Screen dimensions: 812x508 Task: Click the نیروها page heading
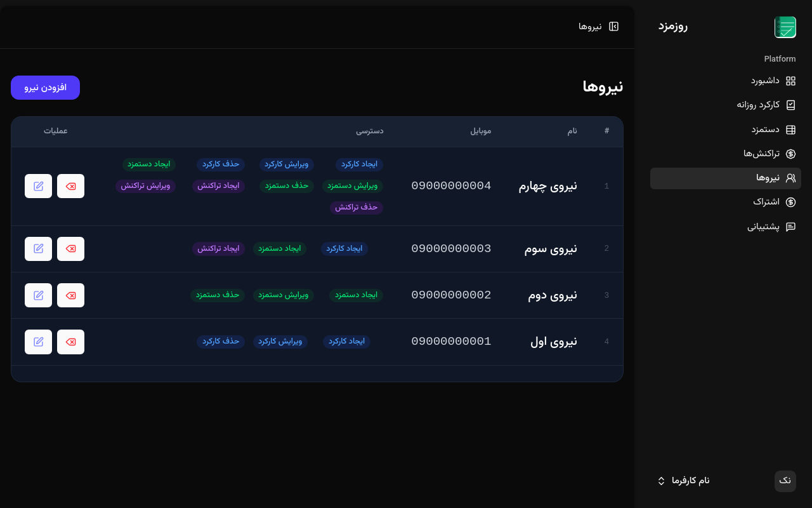pos(603,87)
